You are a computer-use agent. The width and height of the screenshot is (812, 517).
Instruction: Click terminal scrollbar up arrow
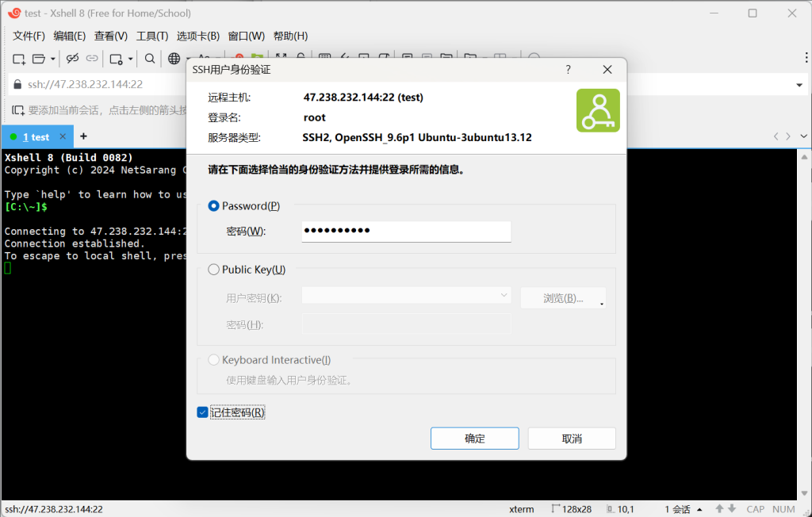click(804, 157)
